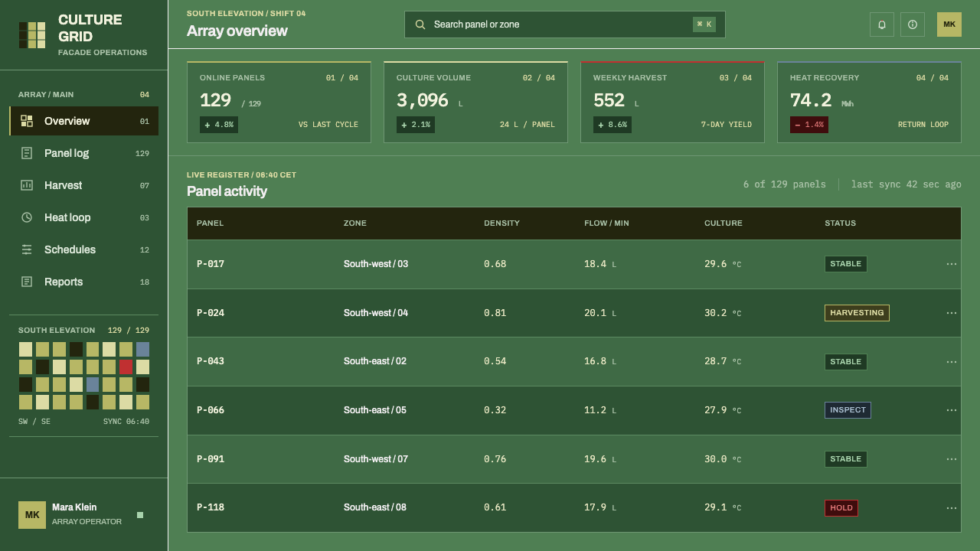980x551 pixels.
Task: Click the ⌘K shortcut badge
Action: point(704,24)
